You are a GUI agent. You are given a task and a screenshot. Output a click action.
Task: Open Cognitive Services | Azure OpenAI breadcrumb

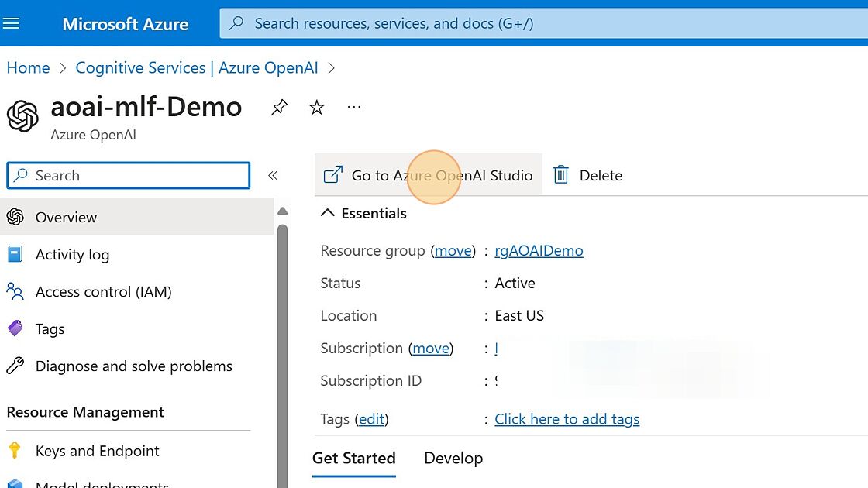point(197,67)
